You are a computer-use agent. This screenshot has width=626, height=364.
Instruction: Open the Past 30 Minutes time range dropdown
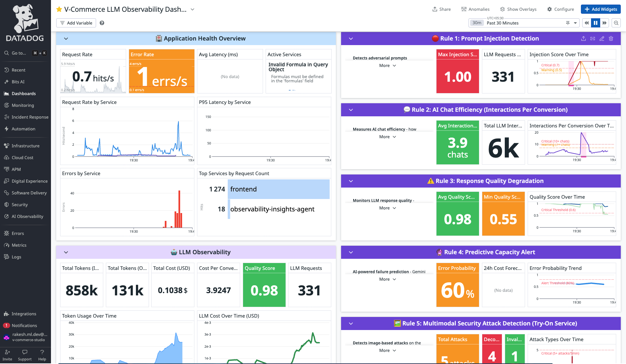click(x=524, y=23)
